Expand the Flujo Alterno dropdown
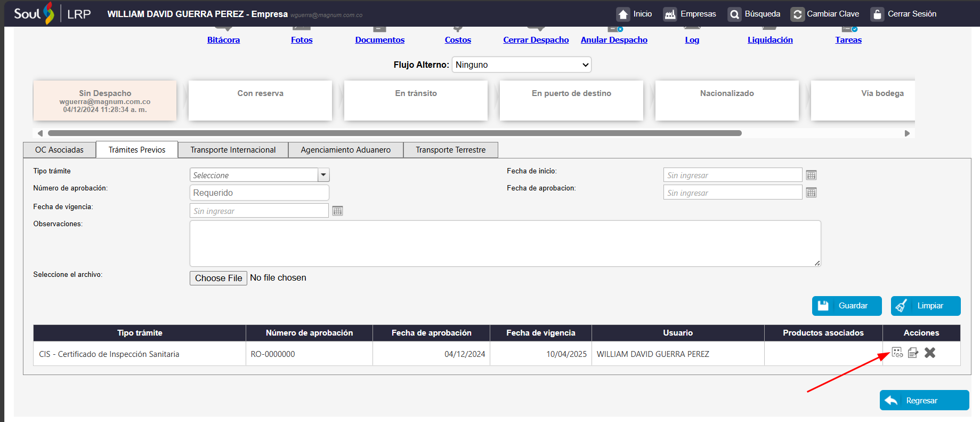Viewport: 980px width, 422px height. point(521,65)
